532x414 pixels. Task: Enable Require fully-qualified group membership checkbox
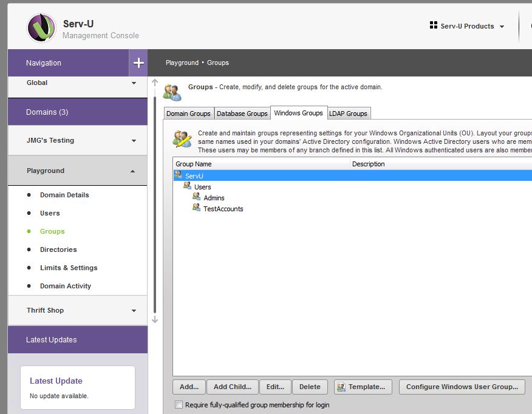click(x=179, y=404)
